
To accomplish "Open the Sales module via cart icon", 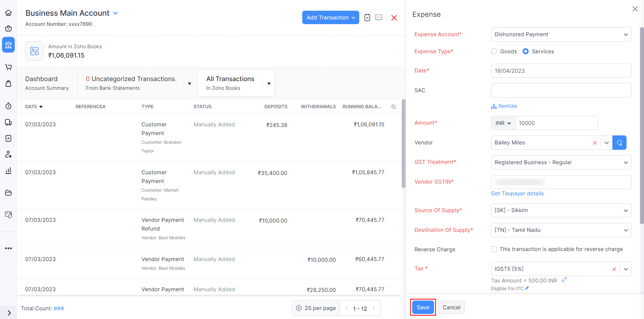I will 8,67.
